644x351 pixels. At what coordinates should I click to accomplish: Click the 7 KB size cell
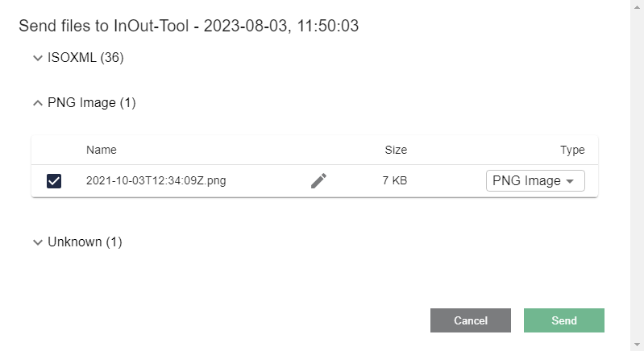(x=395, y=180)
